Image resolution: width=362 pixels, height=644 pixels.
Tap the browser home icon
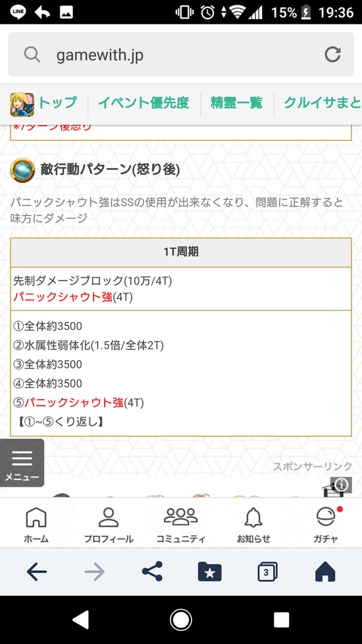tap(325, 572)
